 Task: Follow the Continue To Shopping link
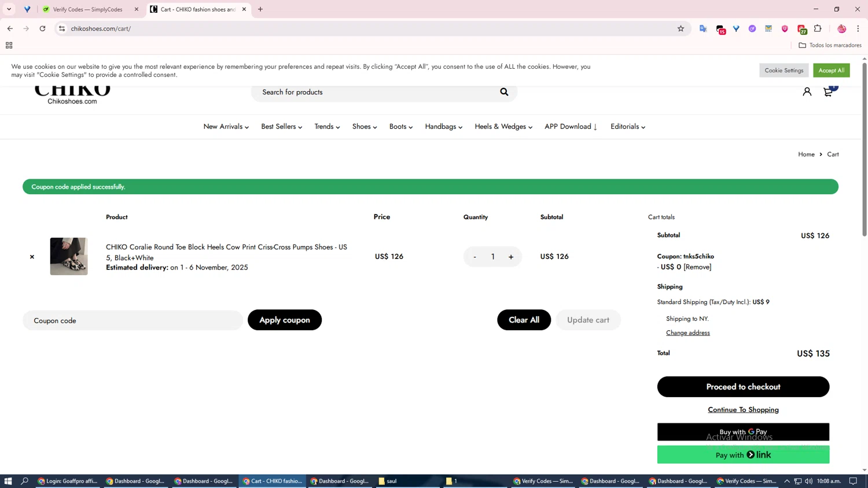point(743,409)
